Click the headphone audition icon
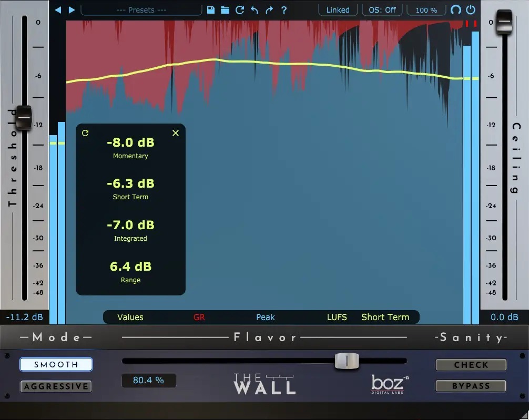 pyautogui.click(x=456, y=9)
